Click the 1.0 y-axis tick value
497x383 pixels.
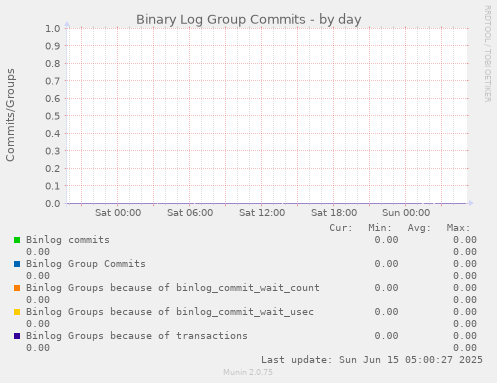coord(53,28)
